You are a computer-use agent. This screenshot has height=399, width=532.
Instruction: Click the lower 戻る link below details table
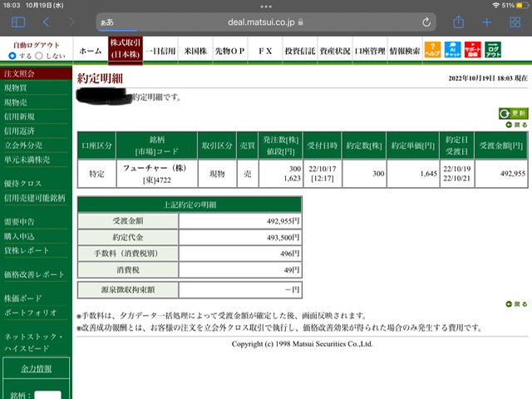click(x=516, y=304)
